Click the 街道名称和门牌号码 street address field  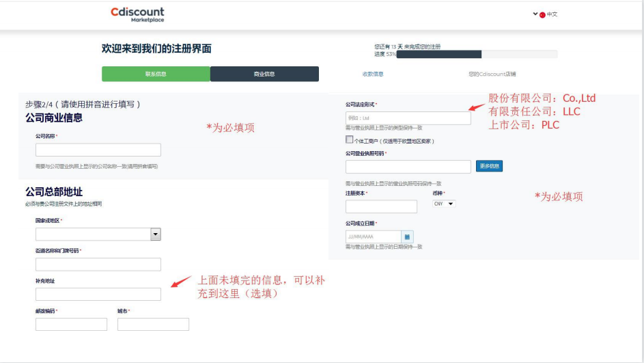click(98, 264)
